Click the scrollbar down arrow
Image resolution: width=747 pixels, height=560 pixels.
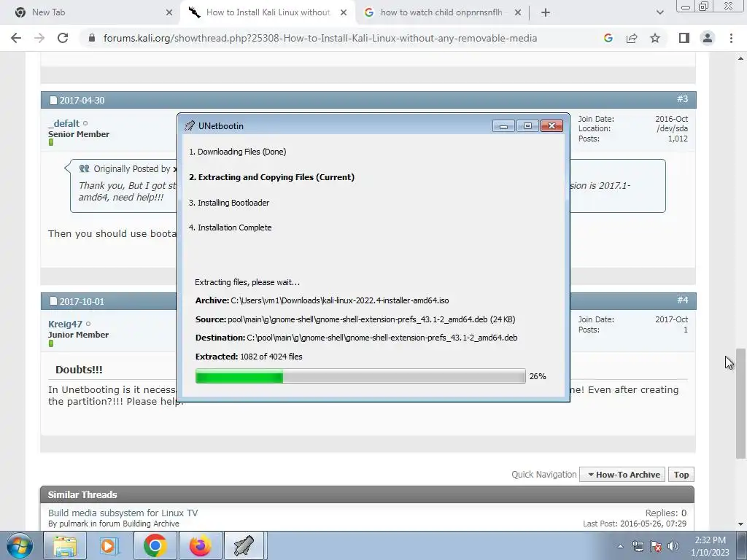[740, 524]
